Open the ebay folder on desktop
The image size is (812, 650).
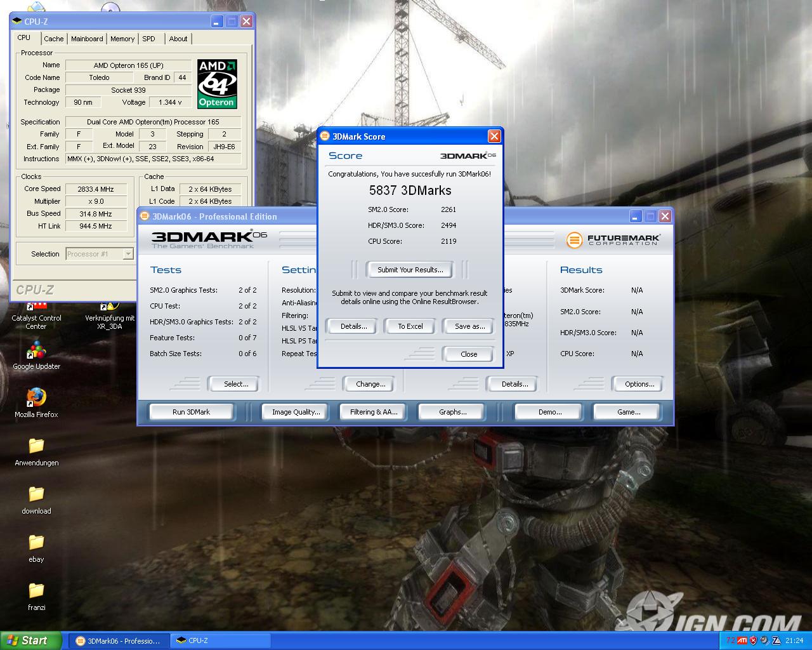coord(36,548)
